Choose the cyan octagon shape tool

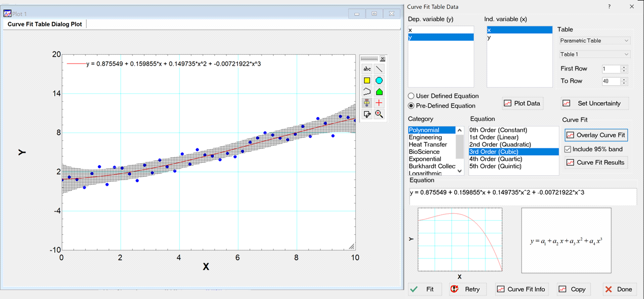pos(379,80)
